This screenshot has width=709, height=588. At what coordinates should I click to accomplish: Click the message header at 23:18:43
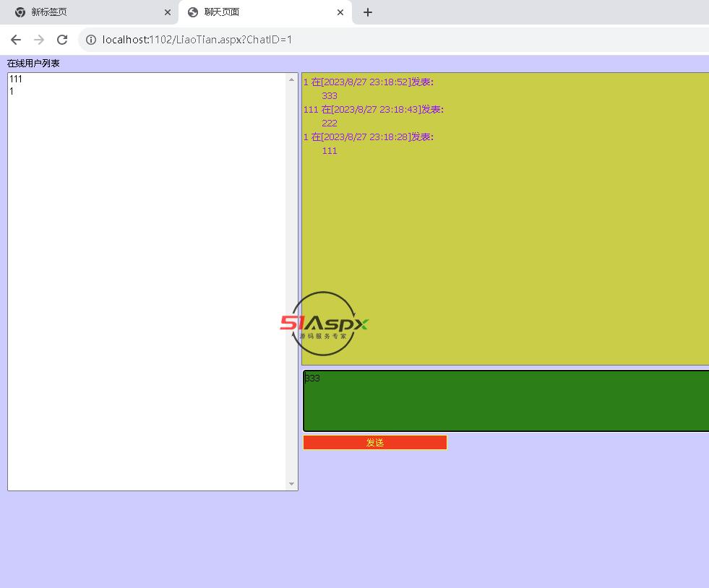[x=374, y=109]
